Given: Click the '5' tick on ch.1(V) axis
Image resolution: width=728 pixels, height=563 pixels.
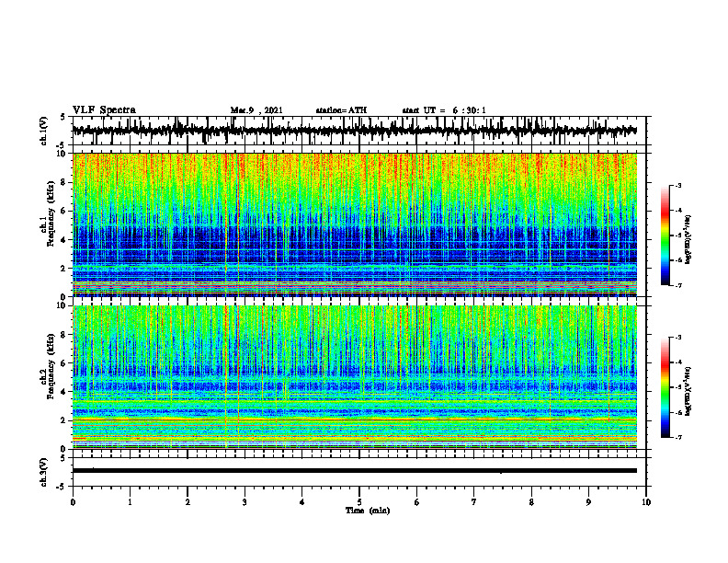Looking at the screenshot, I should [x=63, y=118].
